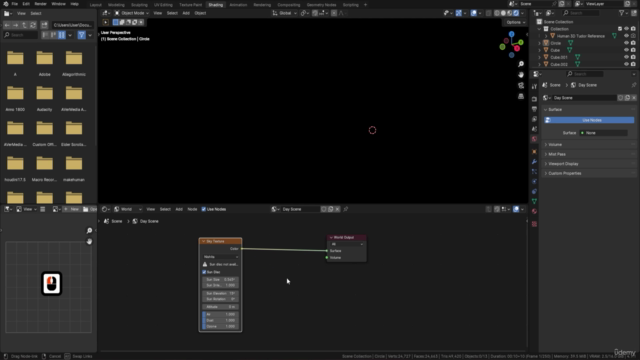640x360 pixels.
Task: Switch file browser to thumbnail display mode
Action: click(x=62, y=35)
